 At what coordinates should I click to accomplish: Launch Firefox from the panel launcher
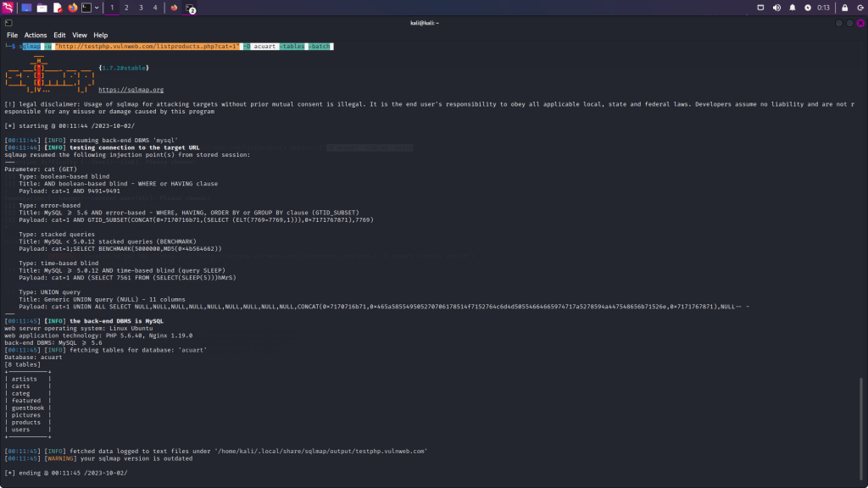click(x=73, y=8)
